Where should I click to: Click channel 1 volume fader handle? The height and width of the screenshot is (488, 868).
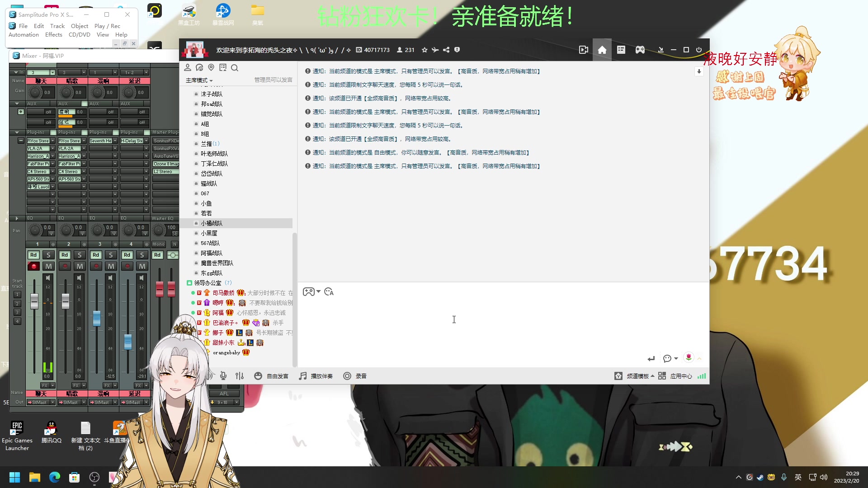pos(34,301)
